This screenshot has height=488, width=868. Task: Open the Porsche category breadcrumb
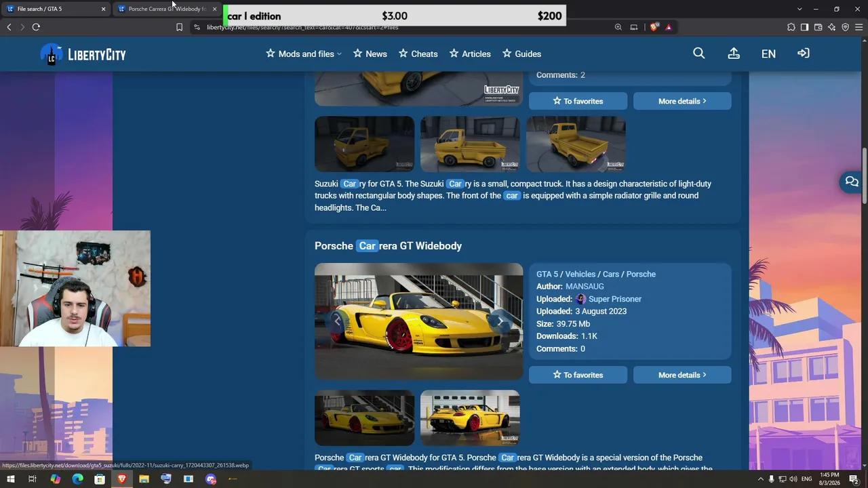[x=641, y=274]
